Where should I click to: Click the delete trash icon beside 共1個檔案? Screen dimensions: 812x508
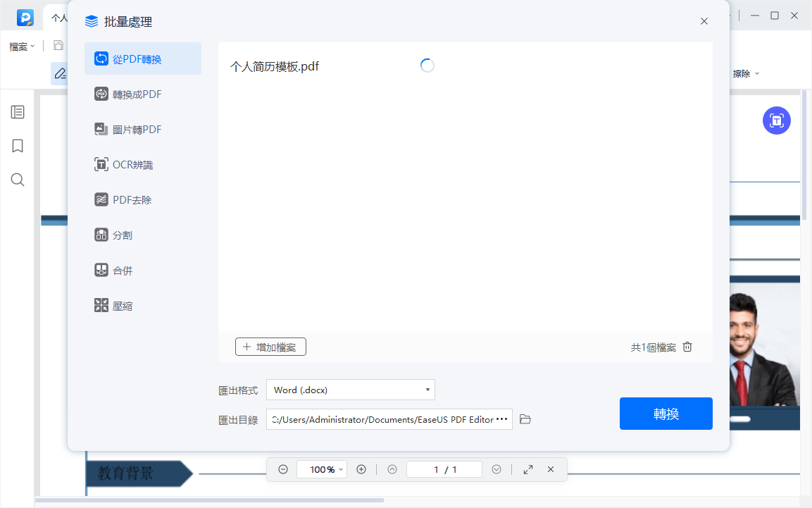pos(687,347)
